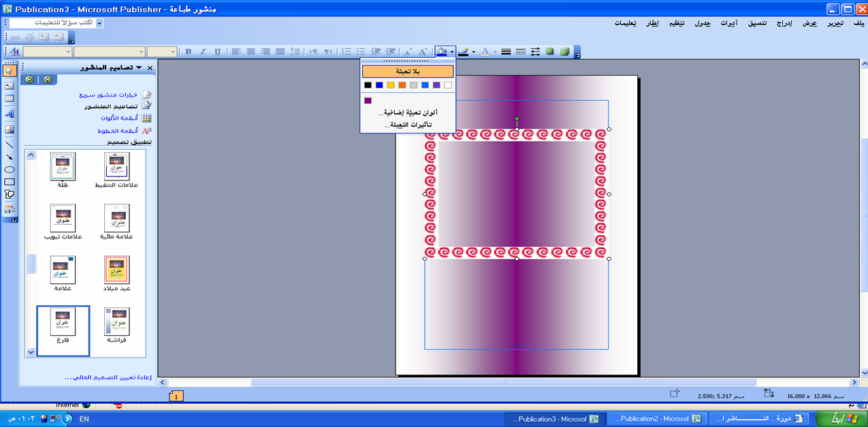Toggle Underline formatting
Image resolution: width=868 pixels, height=427 pixels.
coord(218,52)
